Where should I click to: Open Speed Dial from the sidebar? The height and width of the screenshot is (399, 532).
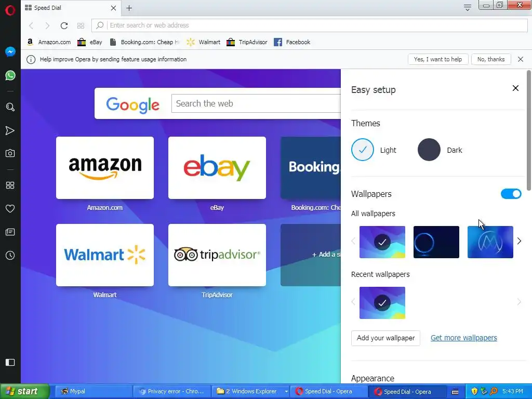[x=10, y=185]
